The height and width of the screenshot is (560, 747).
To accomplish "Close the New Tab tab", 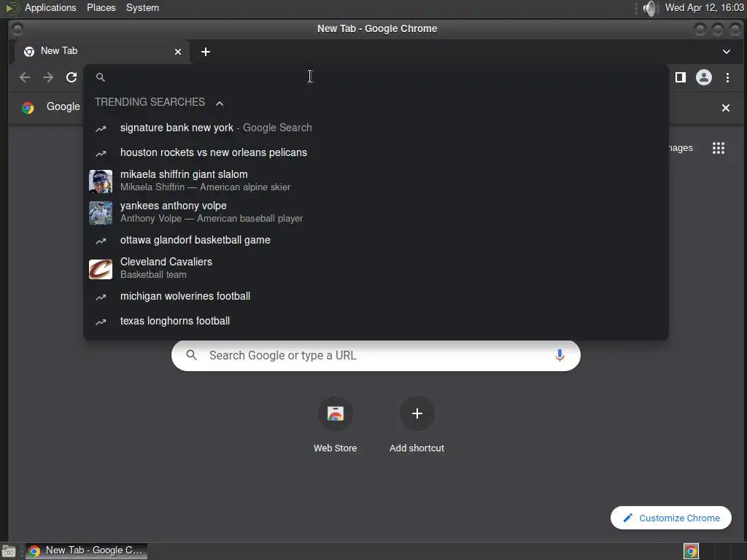I will point(178,52).
